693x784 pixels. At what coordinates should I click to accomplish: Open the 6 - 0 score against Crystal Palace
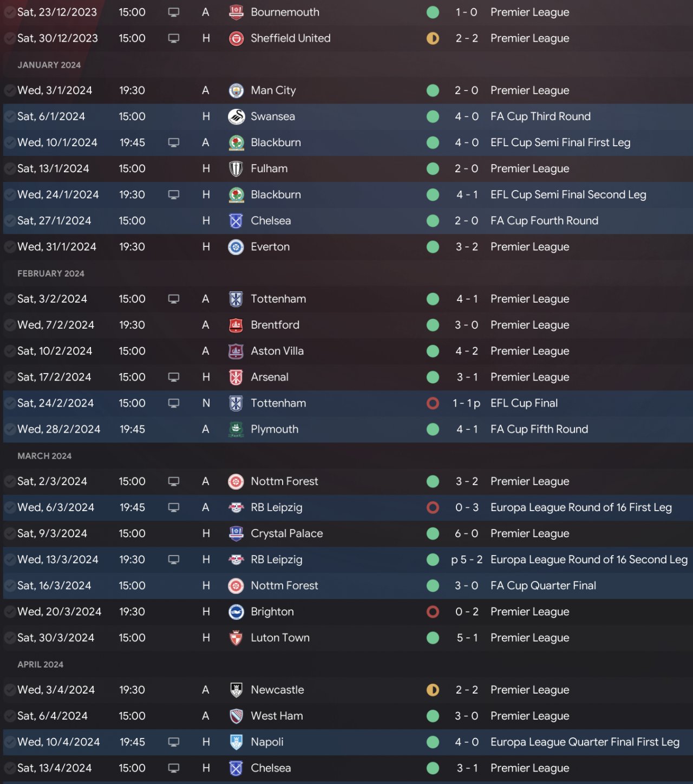[466, 533]
